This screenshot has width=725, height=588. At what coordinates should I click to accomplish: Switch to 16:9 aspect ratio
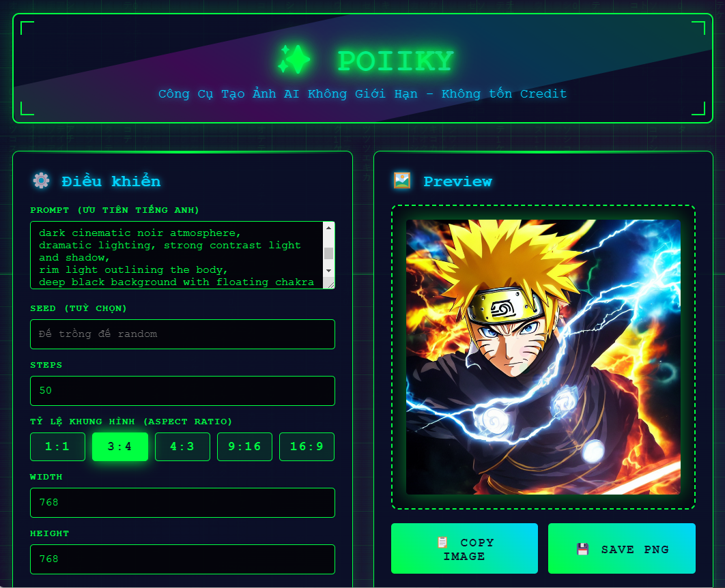[x=307, y=447]
